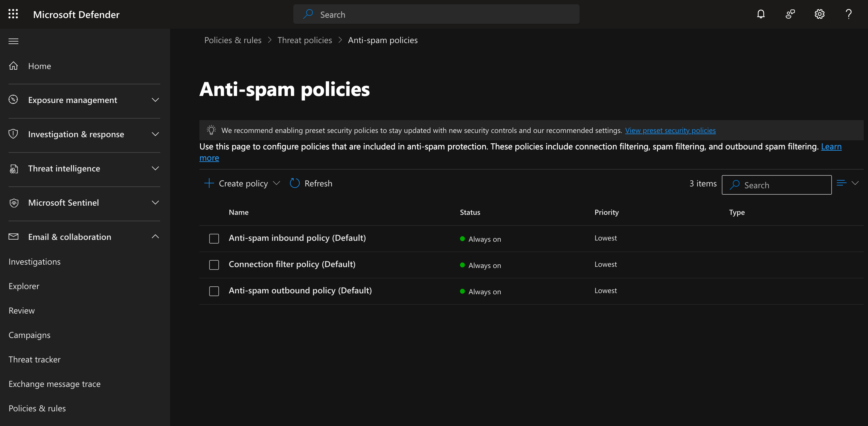Image resolution: width=868 pixels, height=426 pixels.
Task: Collapse the navigation hamburger menu
Action: [13, 41]
